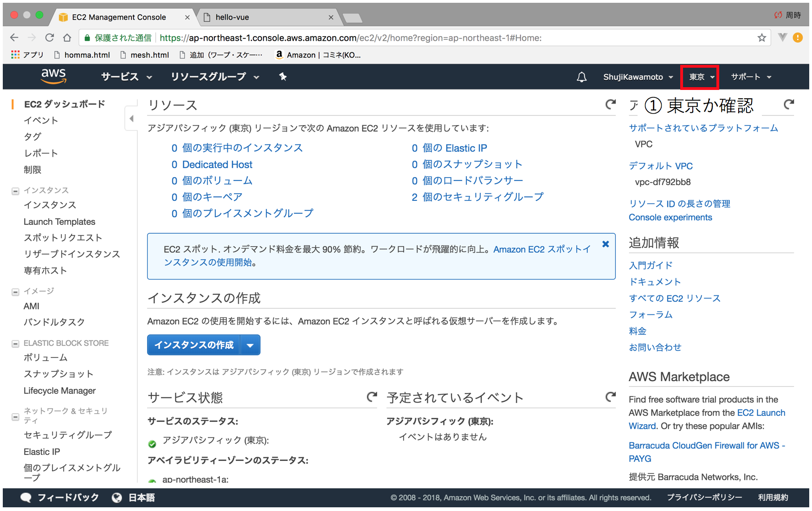812x511 pixels.
Task: Open Lifecycle Manager in sidebar
Action: pyautogui.click(x=59, y=390)
